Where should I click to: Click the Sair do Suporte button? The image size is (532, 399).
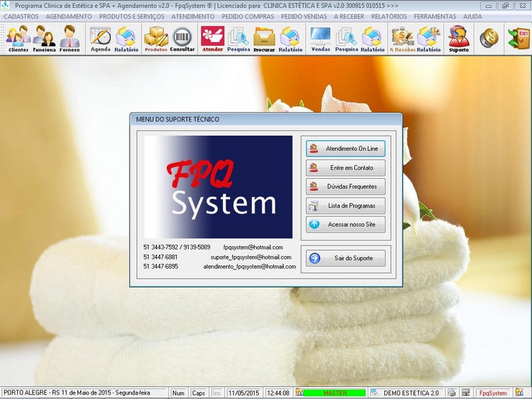point(345,258)
